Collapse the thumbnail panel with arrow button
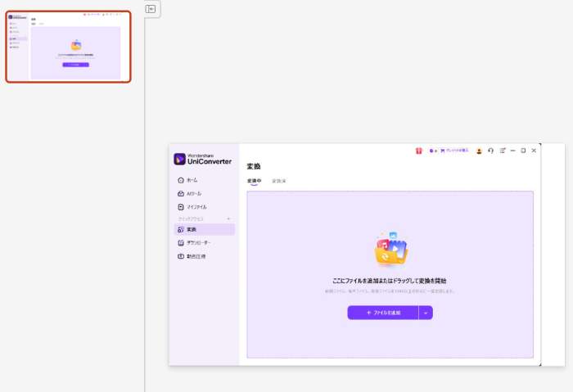573x392 pixels. pos(151,8)
